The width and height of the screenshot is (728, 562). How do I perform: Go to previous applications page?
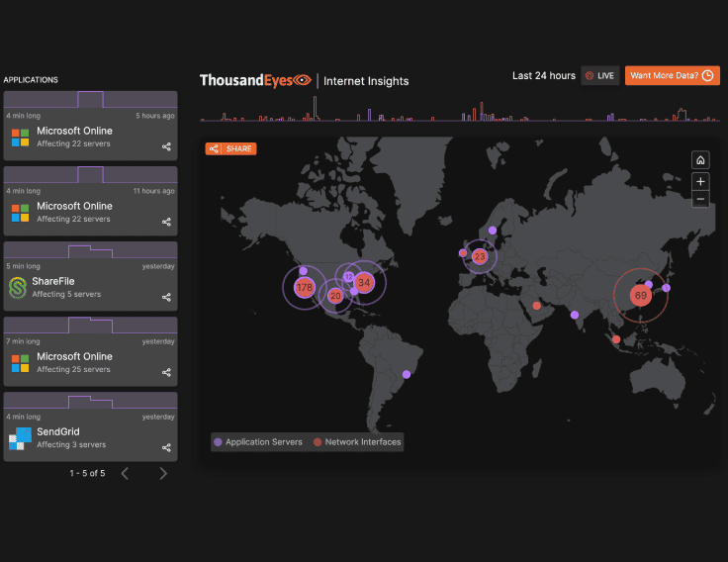pyautogui.click(x=125, y=473)
